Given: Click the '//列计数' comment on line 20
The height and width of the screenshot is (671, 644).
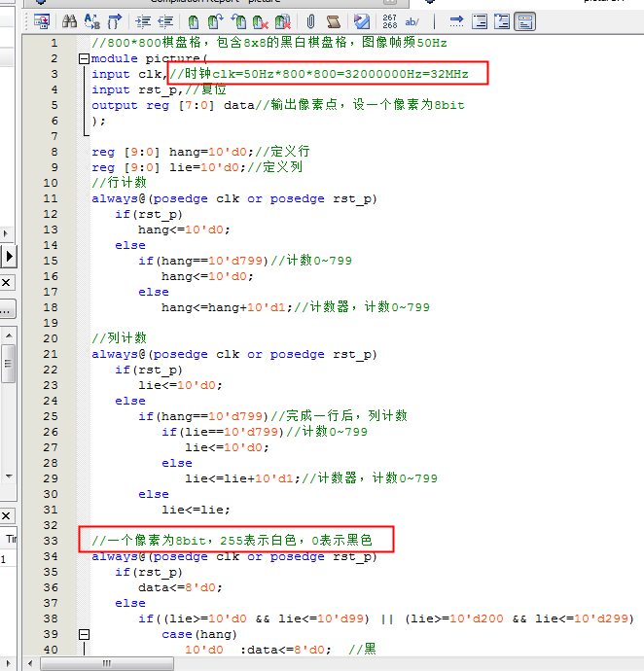Looking at the screenshot, I should pos(119,338).
